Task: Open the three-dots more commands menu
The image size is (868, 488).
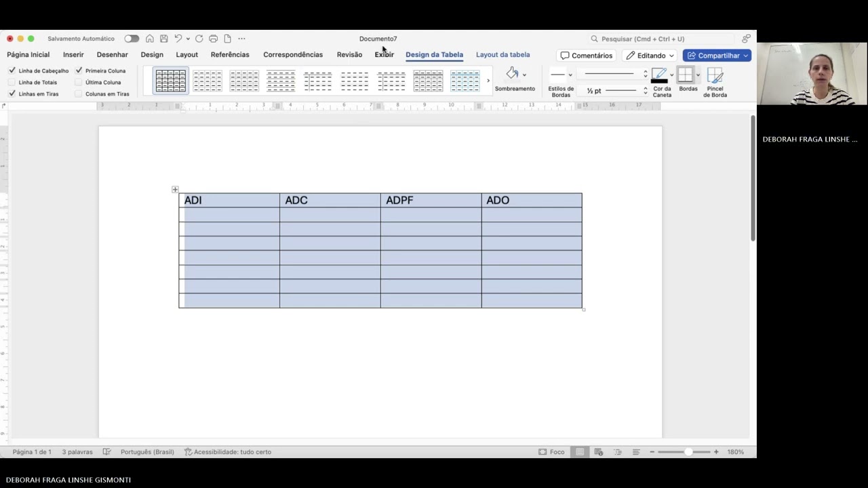Action: click(241, 39)
